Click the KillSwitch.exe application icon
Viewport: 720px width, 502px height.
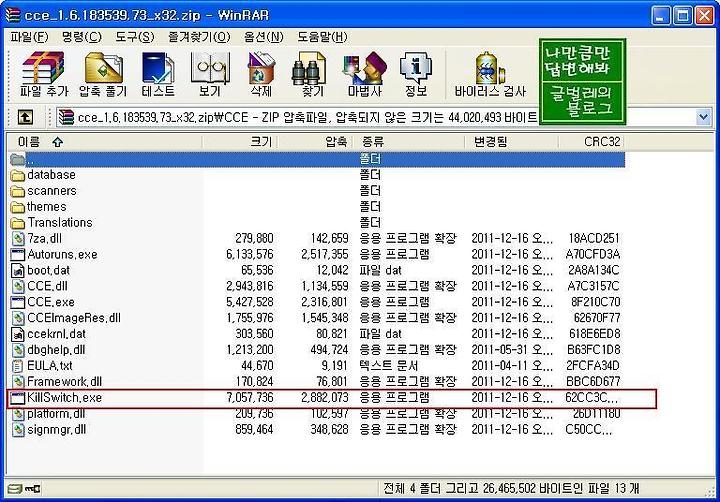coord(17,398)
